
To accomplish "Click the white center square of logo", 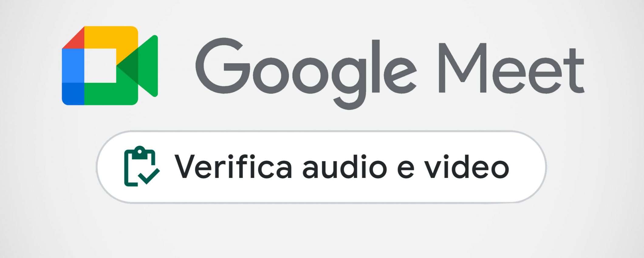I will (100, 65).
